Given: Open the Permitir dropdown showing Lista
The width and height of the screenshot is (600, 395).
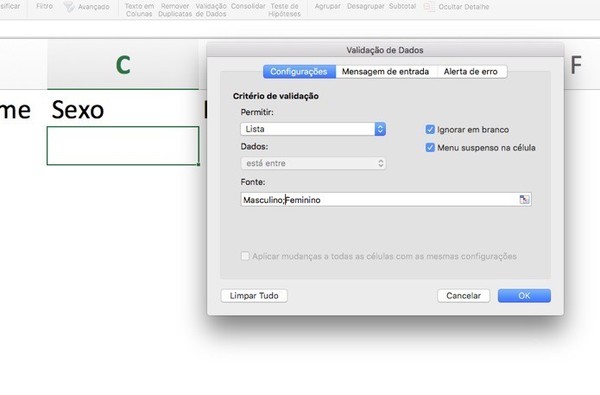Looking at the screenshot, I should (313, 129).
